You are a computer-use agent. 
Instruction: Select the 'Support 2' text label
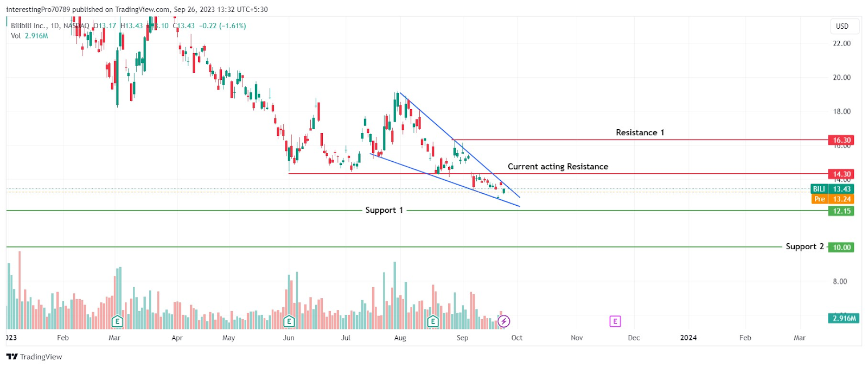tap(805, 246)
